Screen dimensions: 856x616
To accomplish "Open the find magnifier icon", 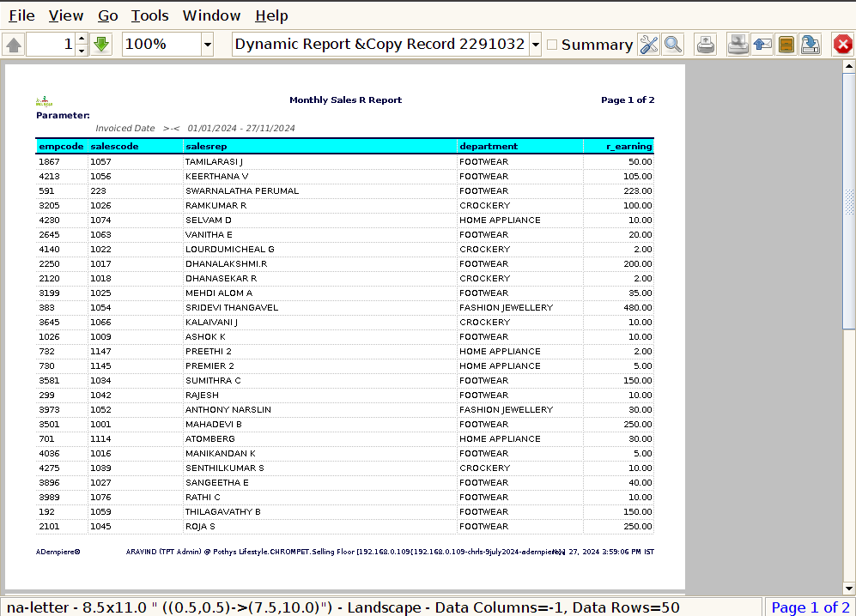I will [673, 45].
